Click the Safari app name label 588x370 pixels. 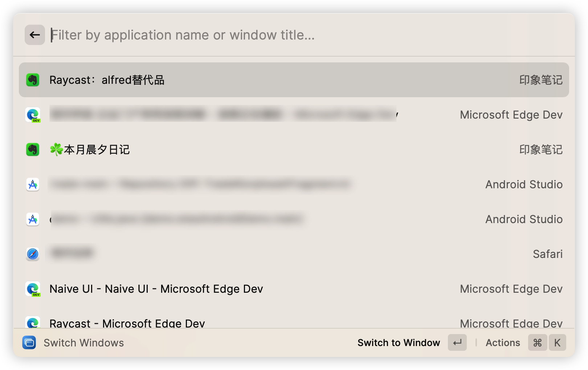coord(548,254)
